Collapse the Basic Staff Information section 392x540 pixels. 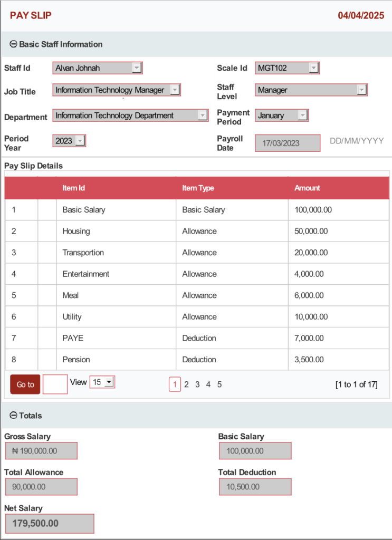pyautogui.click(x=14, y=44)
